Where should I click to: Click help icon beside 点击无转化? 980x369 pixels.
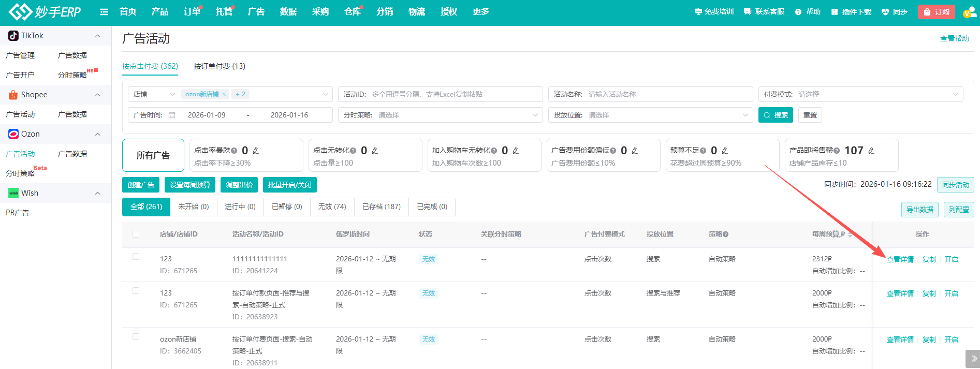pyautogui.click(x=353, y=151)
